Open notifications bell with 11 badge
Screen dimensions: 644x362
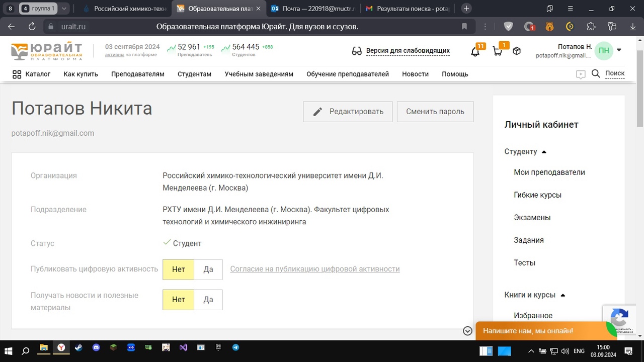pyautogui.click(x=475, y=51)
